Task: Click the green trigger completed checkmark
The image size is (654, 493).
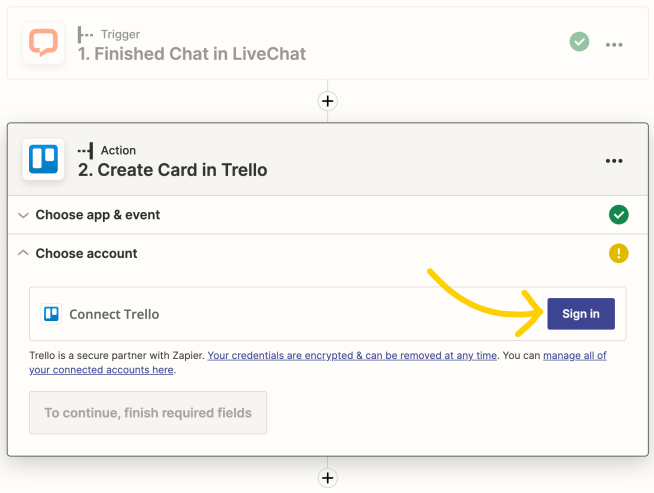Action: coord(579,42)
